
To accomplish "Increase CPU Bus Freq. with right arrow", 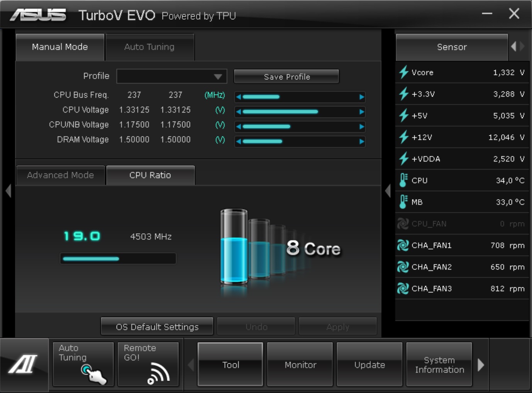I will tap(362, 97).
